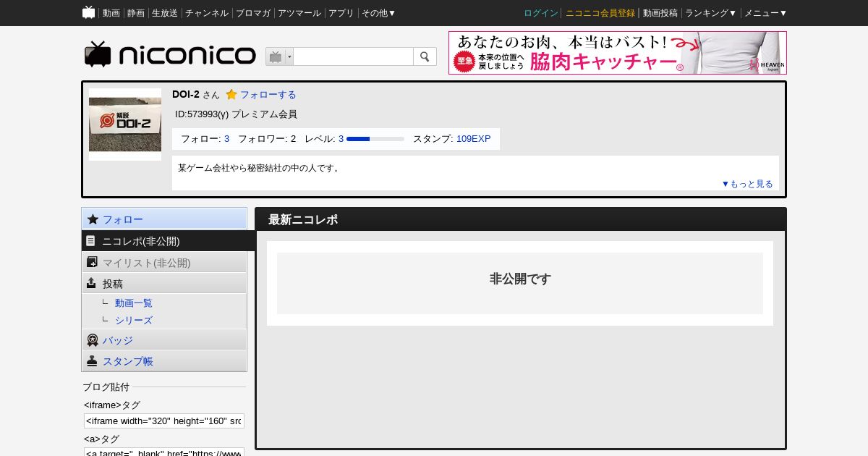Click the 最新ニコレポ heading

click(303, 220)
